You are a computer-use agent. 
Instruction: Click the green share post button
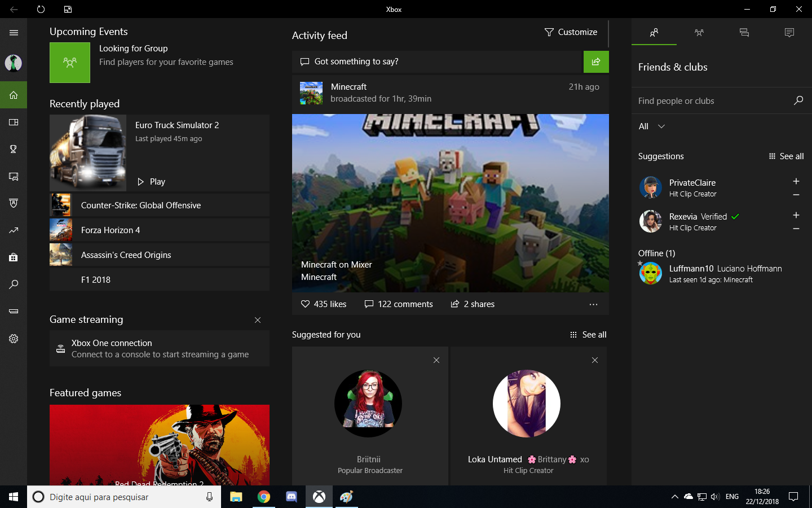(596, 62)
